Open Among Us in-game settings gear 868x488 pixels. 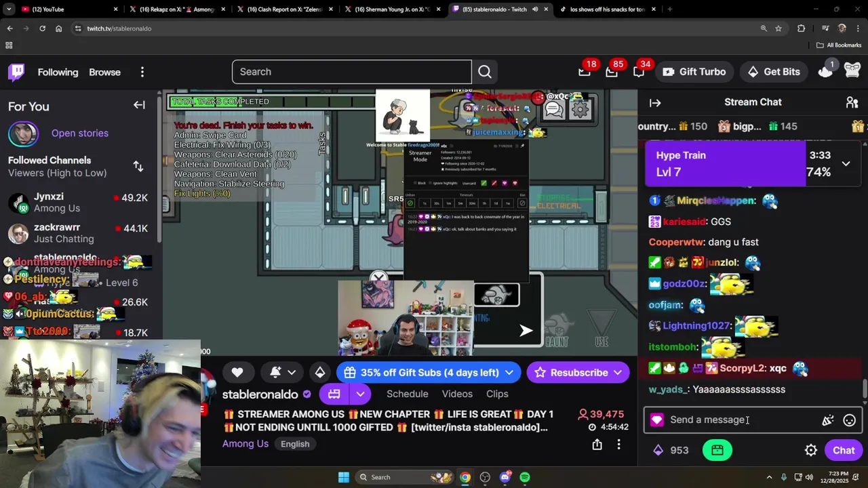[x=580, y=109]
